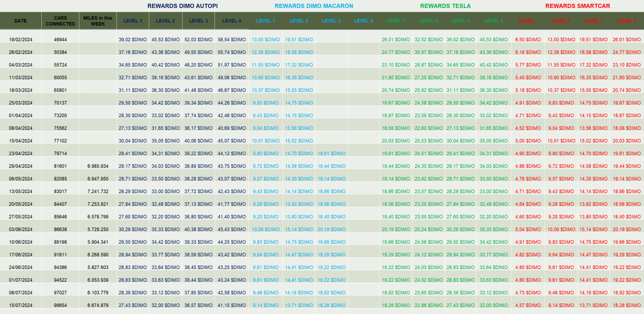
Task: Select cars connected value 50384
Action: point(60,53)
